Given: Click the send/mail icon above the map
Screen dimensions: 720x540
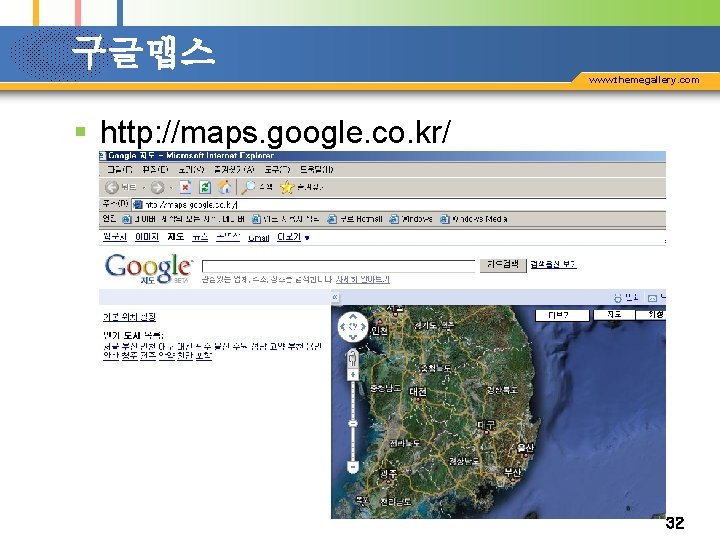Looking at the screenshot, I should click(x=652, y=298).
